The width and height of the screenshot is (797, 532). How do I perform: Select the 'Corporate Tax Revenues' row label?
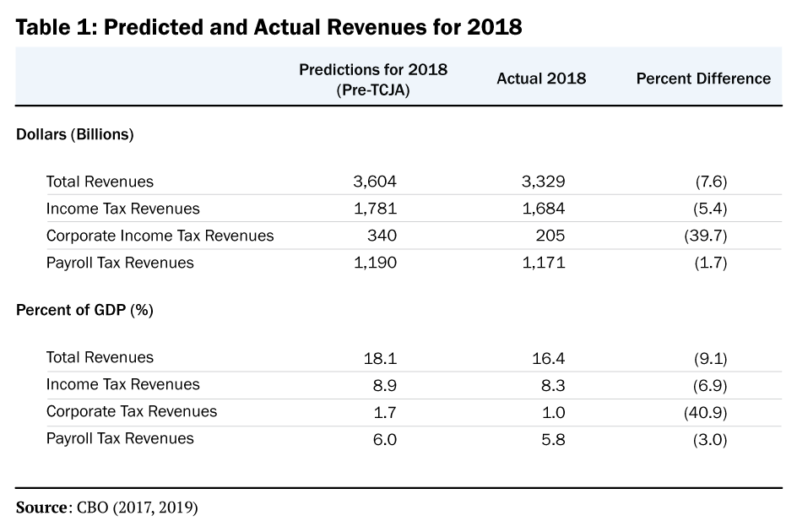(131, 411)
